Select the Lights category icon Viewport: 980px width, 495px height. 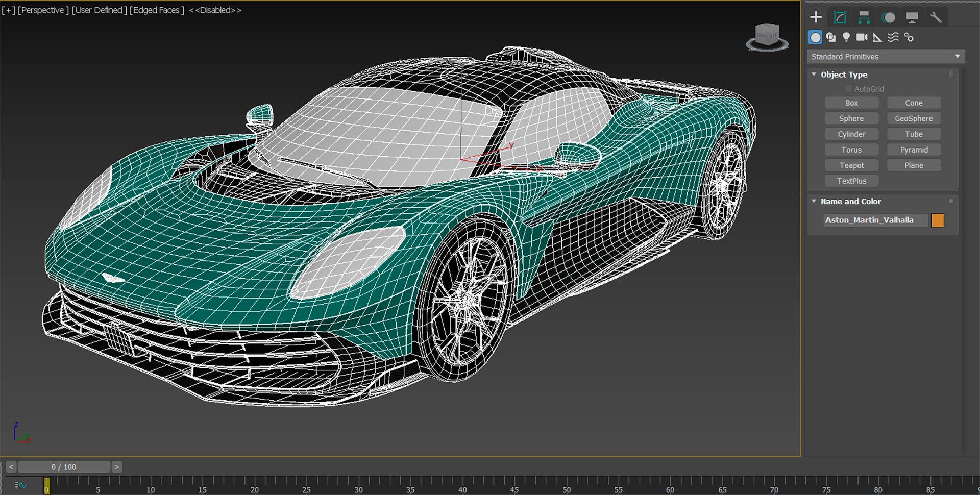[846, 37]
